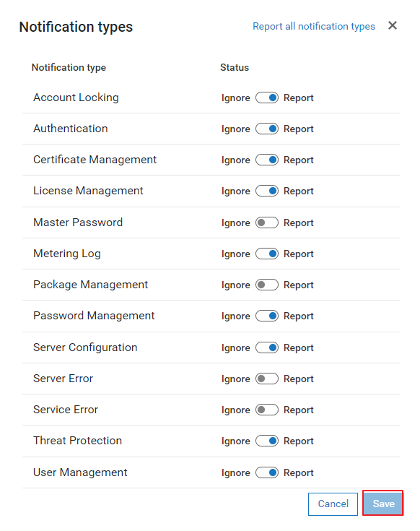The height and width of the screenshot is (531, 420).
Task: Toggle Password Management status switch
Action: 267,316
